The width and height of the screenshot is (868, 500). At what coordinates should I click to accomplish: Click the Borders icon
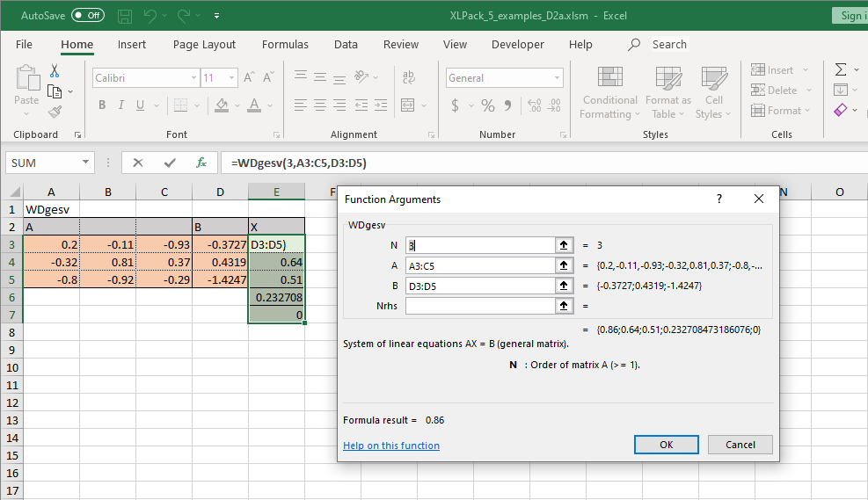click(180, 105)
